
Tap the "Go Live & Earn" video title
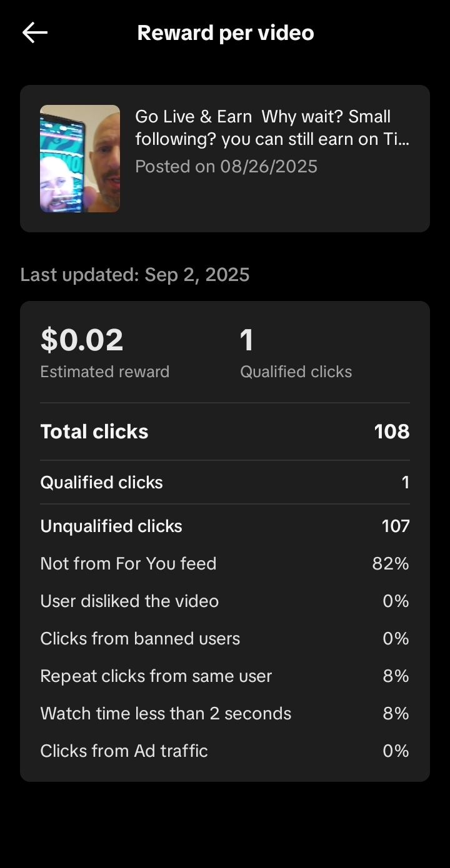click(x=272, y=128)
